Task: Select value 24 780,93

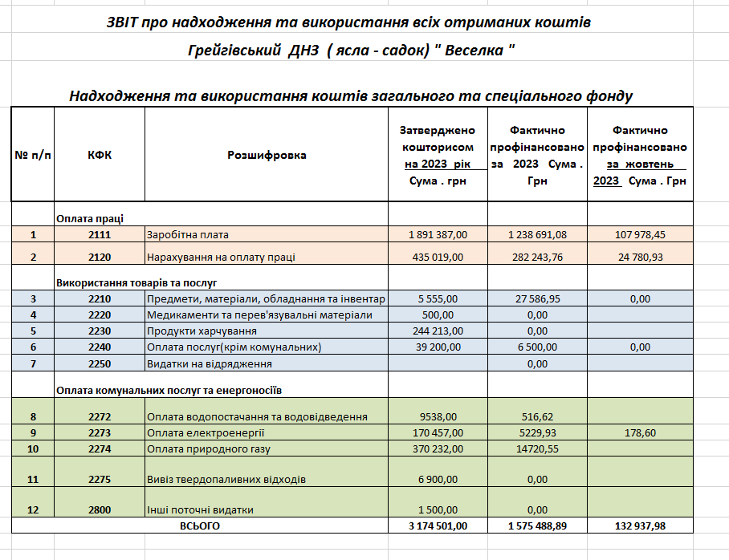Action: click(640, 254)
